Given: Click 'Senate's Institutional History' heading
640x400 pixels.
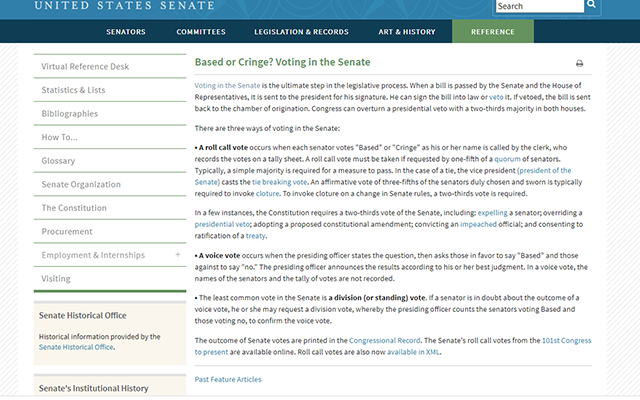Looking at the screenshot, I should click(93, 388).
